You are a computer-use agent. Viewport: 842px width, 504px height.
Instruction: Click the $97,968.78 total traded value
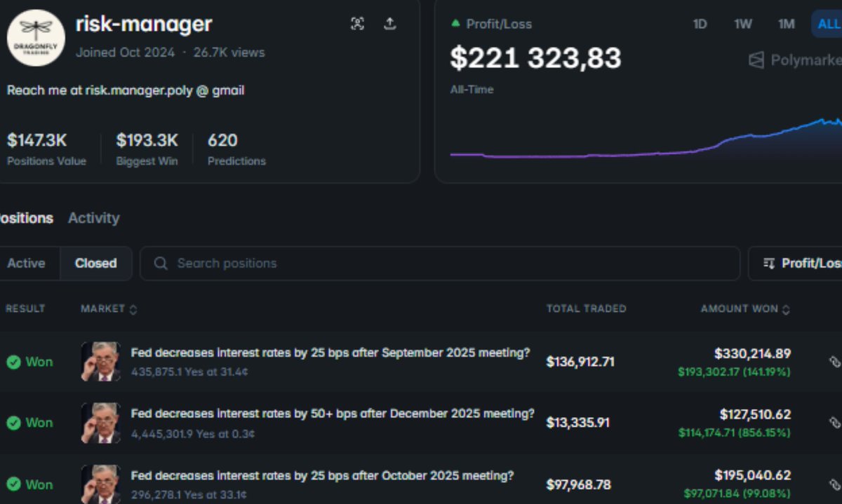click(x=579, y=484)
